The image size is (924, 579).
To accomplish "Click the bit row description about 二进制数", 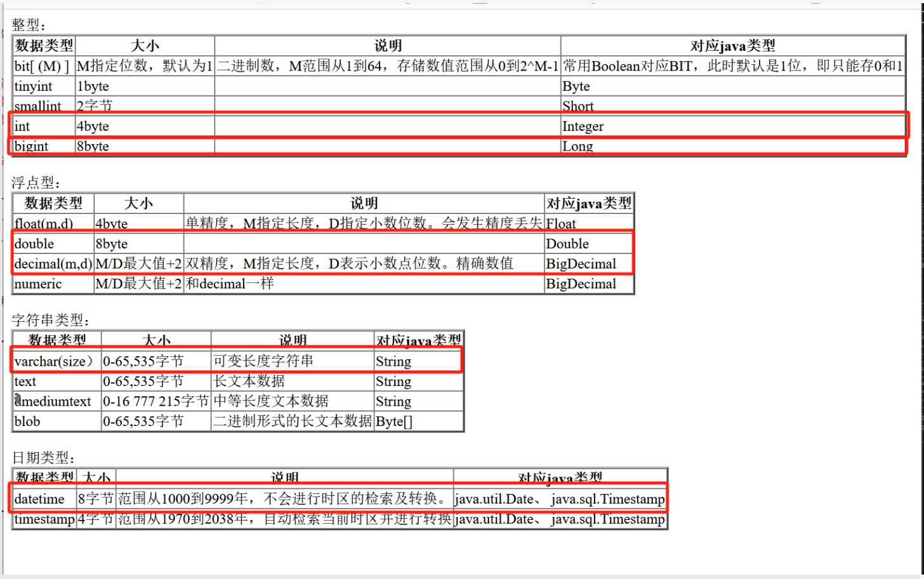I will point(388,66).
